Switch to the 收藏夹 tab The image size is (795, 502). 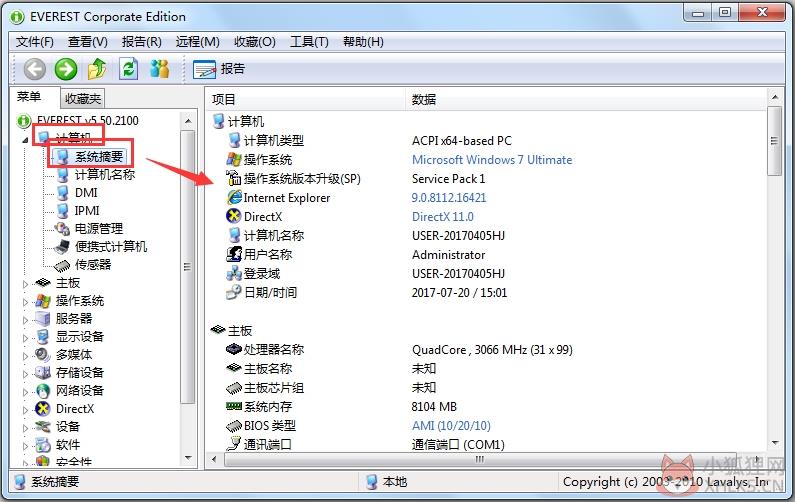click(83, 98)
